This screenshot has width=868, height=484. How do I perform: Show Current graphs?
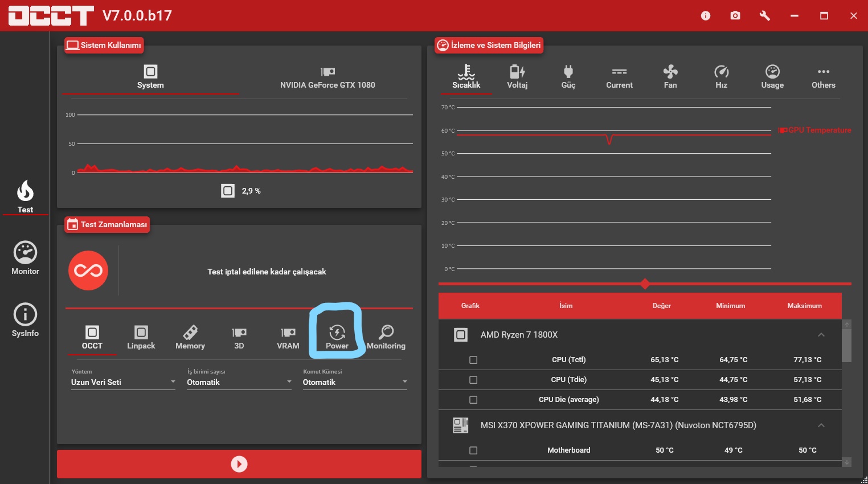(x=619, y=77)
